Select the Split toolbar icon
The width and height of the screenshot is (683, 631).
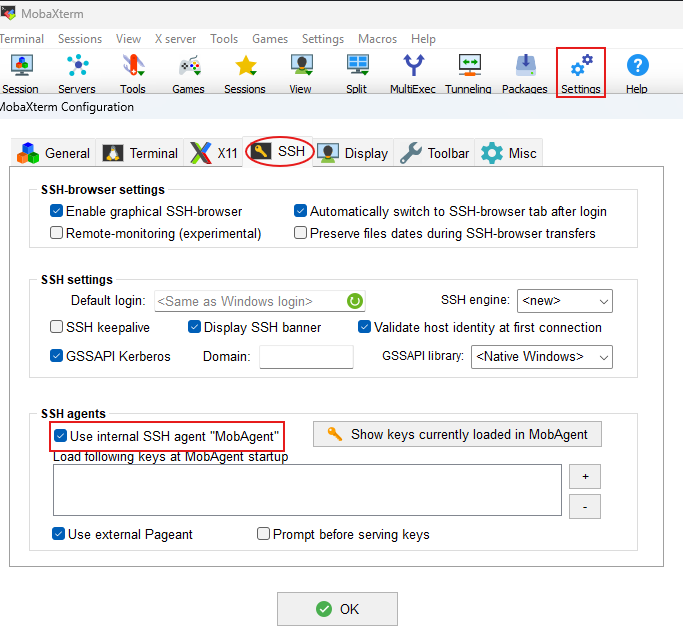coord(357,74)
